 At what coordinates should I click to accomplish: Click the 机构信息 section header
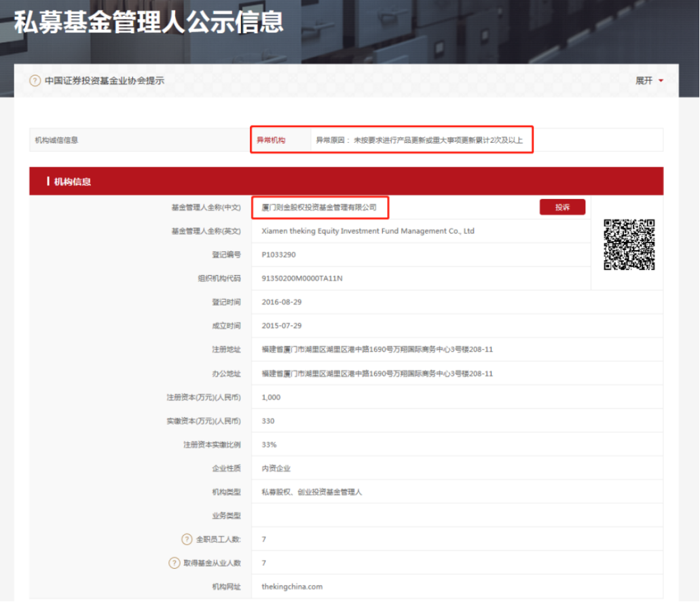point(346,181)
